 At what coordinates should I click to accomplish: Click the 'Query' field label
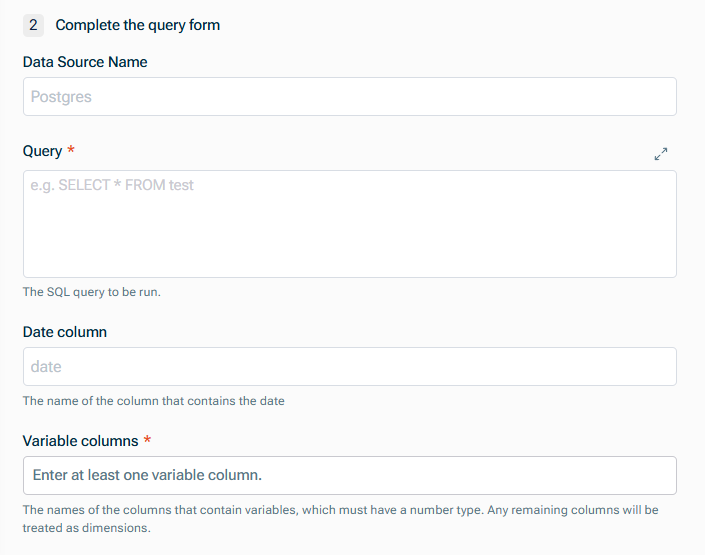pyautogui.click(x=42, y=151)
